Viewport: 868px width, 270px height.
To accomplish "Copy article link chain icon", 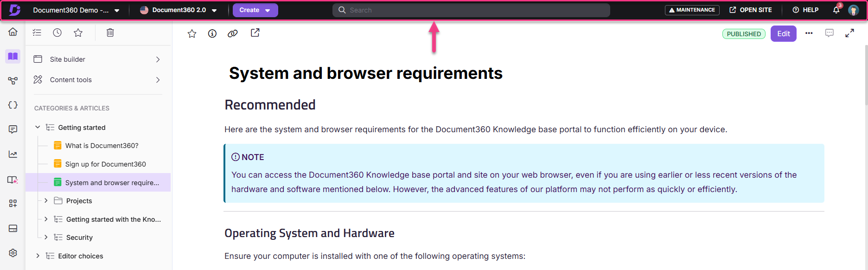I will (x=233, y=33).
